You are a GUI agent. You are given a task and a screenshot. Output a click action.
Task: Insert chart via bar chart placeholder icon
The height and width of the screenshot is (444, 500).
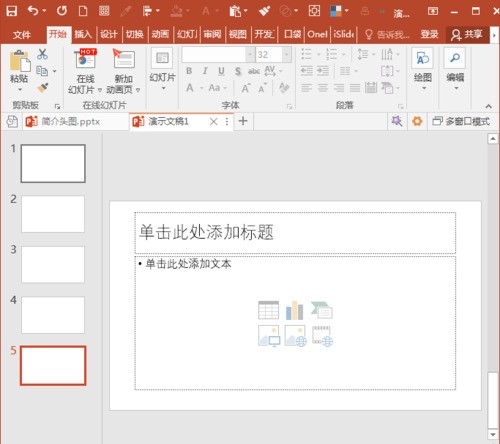pyautogui.click(x=295, y=310)
